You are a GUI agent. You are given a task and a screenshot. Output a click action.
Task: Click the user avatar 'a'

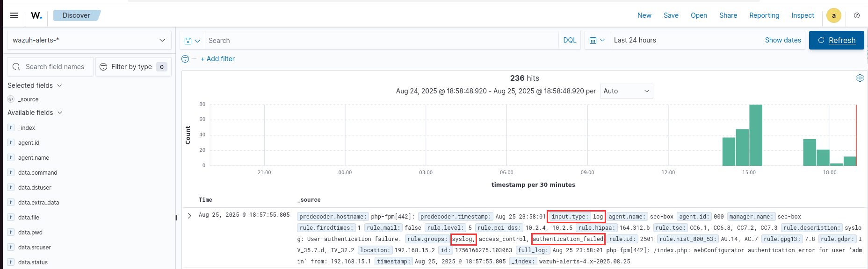pyautogui.click(x=833, y=15)
